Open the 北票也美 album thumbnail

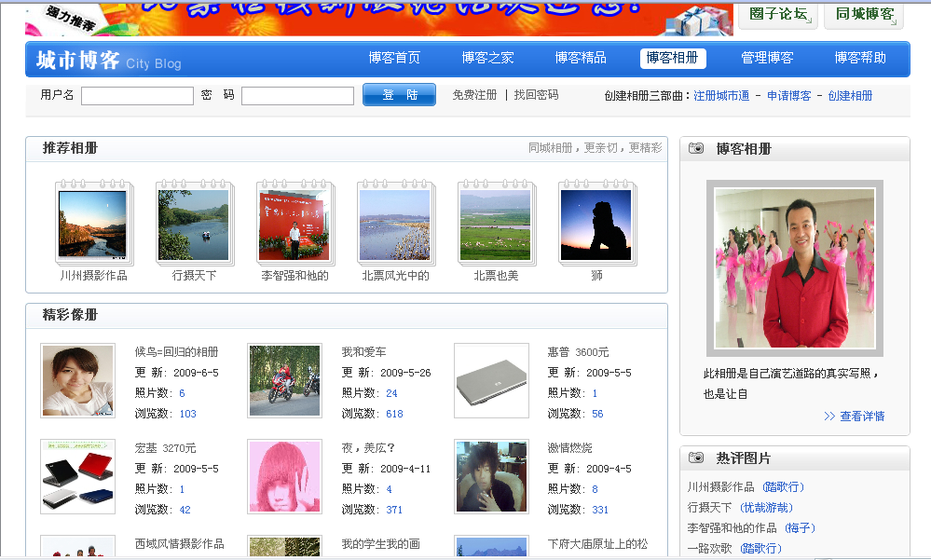(x=496, y=223)
